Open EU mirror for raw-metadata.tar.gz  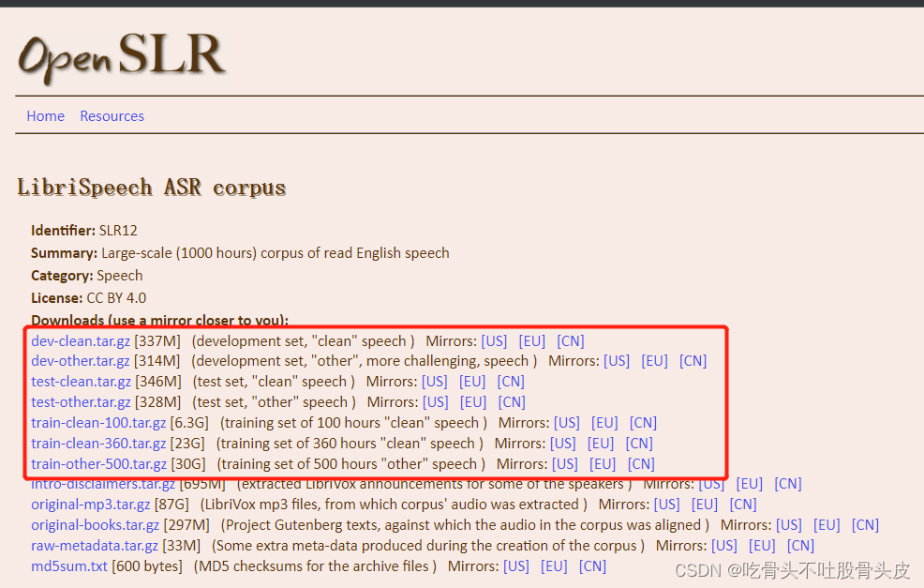[762, 546]
